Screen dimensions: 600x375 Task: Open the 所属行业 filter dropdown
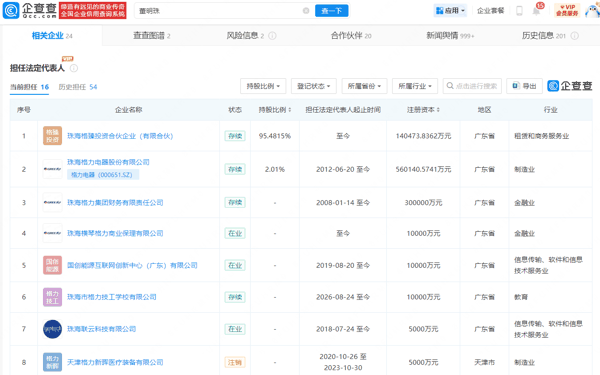(415, 86)
